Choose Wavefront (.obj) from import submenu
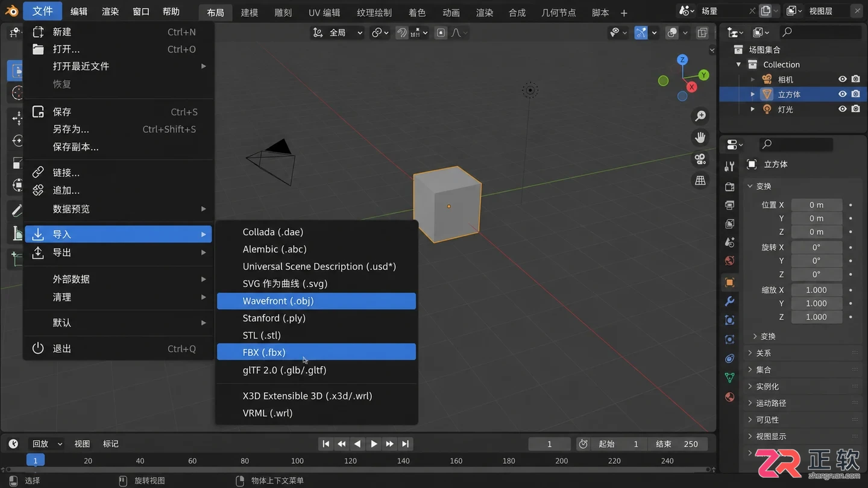This screenshot has height=488, width=868. click(316, 301)
